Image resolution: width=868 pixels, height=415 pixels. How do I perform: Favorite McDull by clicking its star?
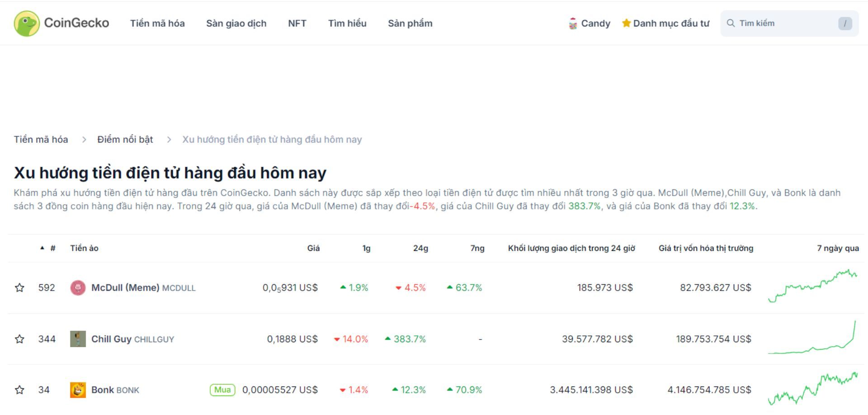(x=19, y=287)
